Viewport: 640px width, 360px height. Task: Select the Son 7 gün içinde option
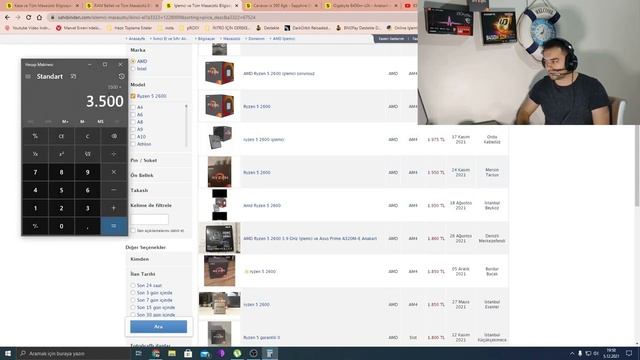133,300
